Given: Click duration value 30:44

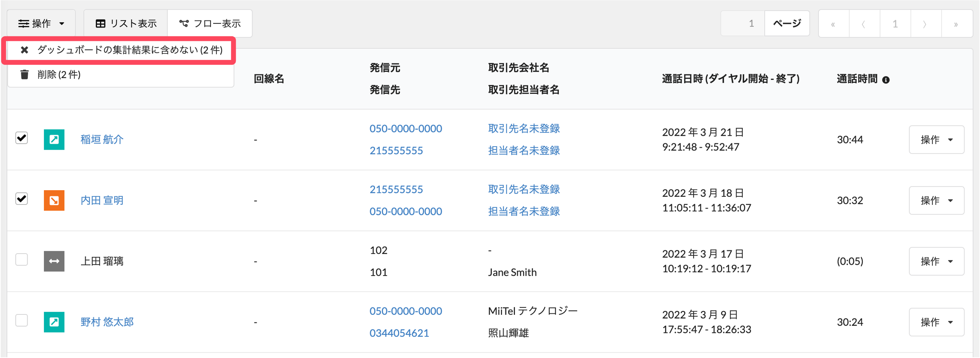Looking at the screenshot, I should pyautogui.click(x=850, y=140).
